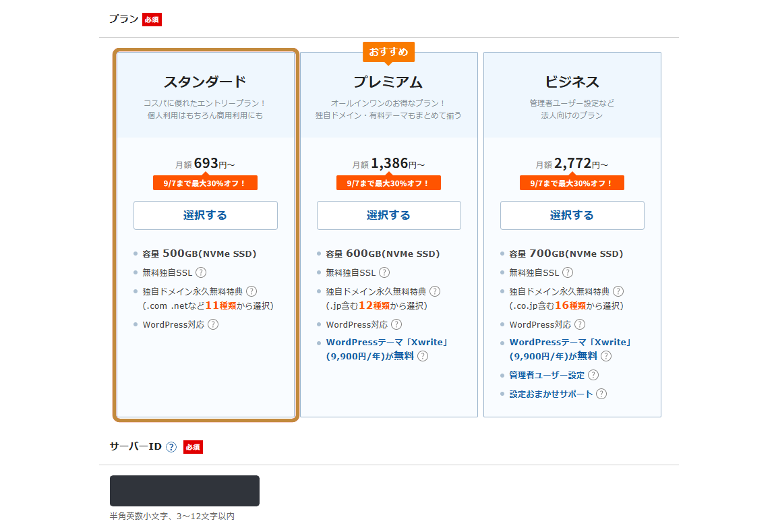Select the スタンダード plan button
Screen dimensions: 774x532
pyautogui.click(x=206, y=215)
